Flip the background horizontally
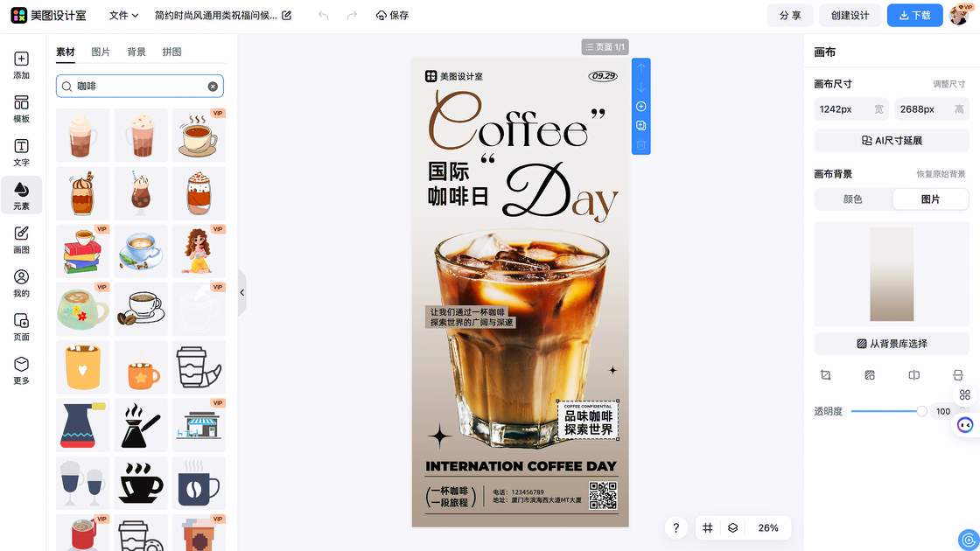Screen dimensions: 980x551 [x=913, y=375]
